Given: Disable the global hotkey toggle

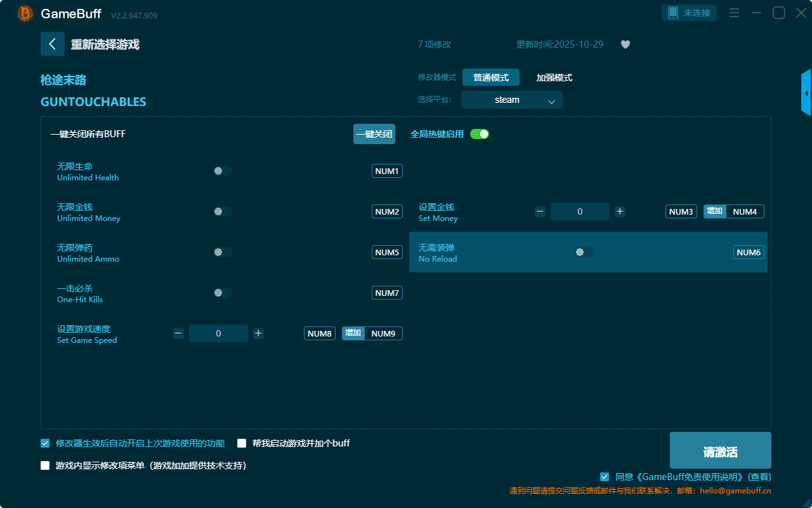Looking at the screenshot, I should [x=480, y=134].
